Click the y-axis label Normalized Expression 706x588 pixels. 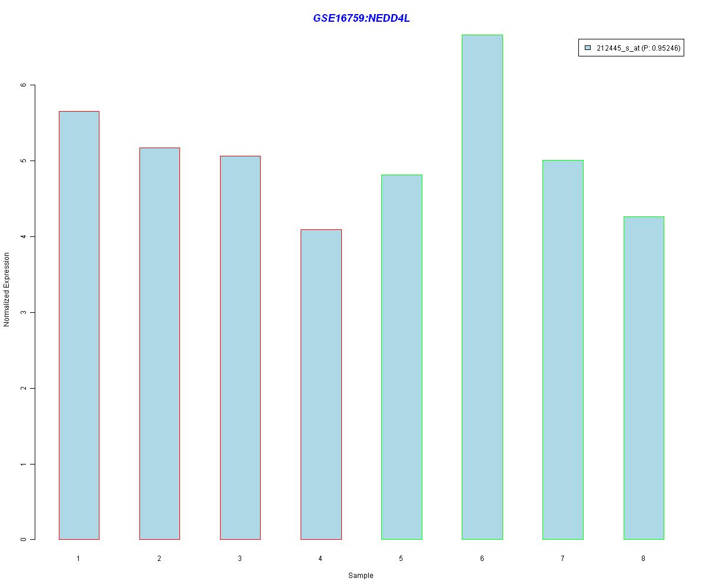click(x=6, y=289)
